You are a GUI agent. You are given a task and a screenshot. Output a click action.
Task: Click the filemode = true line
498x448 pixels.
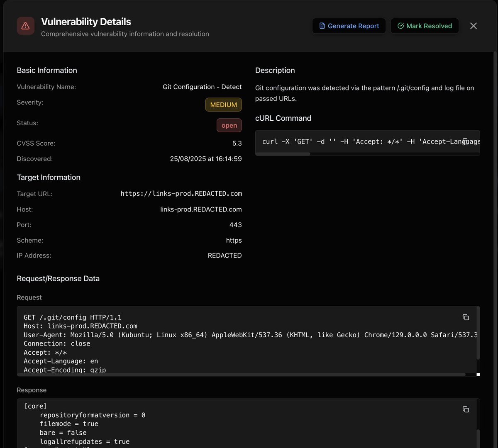(x=69, y=424)
